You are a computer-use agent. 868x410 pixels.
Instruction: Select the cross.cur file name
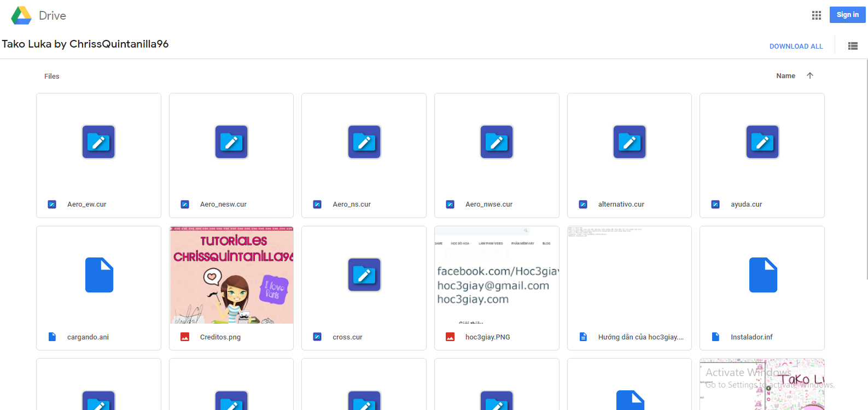tap(347, 337)
